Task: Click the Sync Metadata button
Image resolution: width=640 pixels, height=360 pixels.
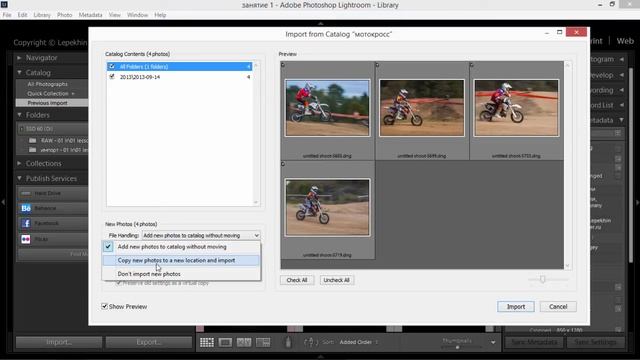Action: (534, 342)
